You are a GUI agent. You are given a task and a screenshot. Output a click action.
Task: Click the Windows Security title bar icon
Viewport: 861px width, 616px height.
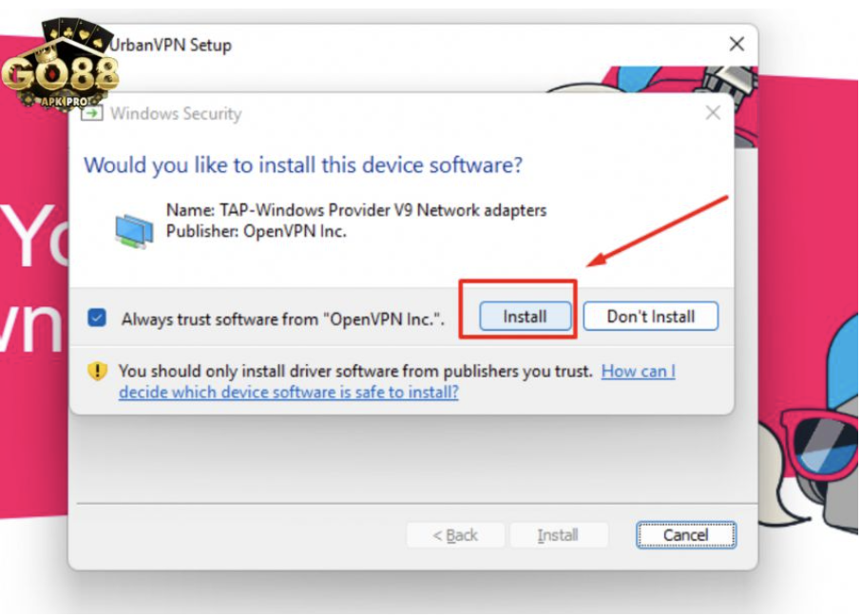(92, 114)
